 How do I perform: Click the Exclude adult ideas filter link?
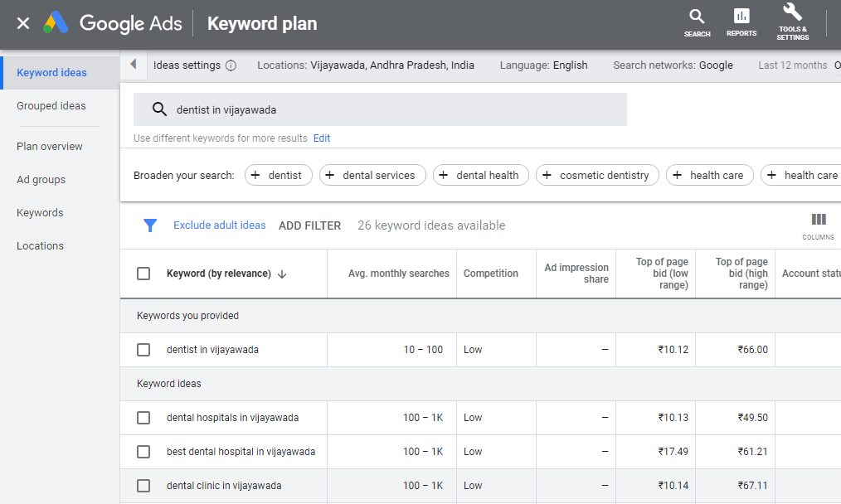[219, 225]
